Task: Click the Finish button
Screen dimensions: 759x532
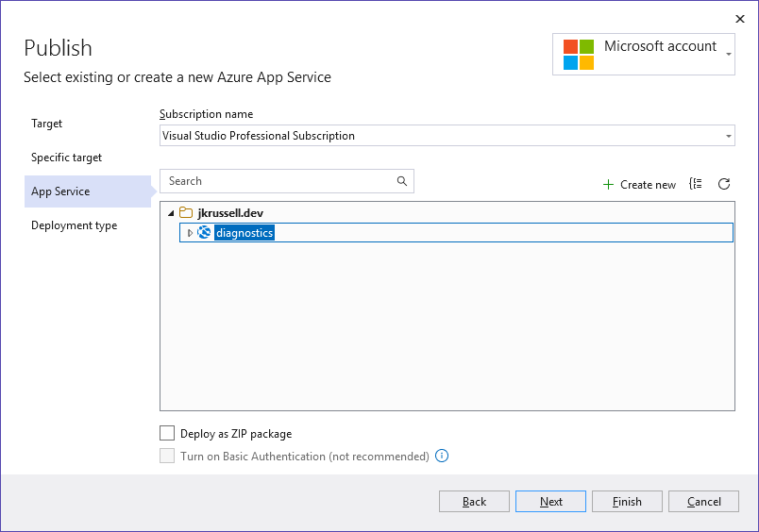Action: pos(627,502)
